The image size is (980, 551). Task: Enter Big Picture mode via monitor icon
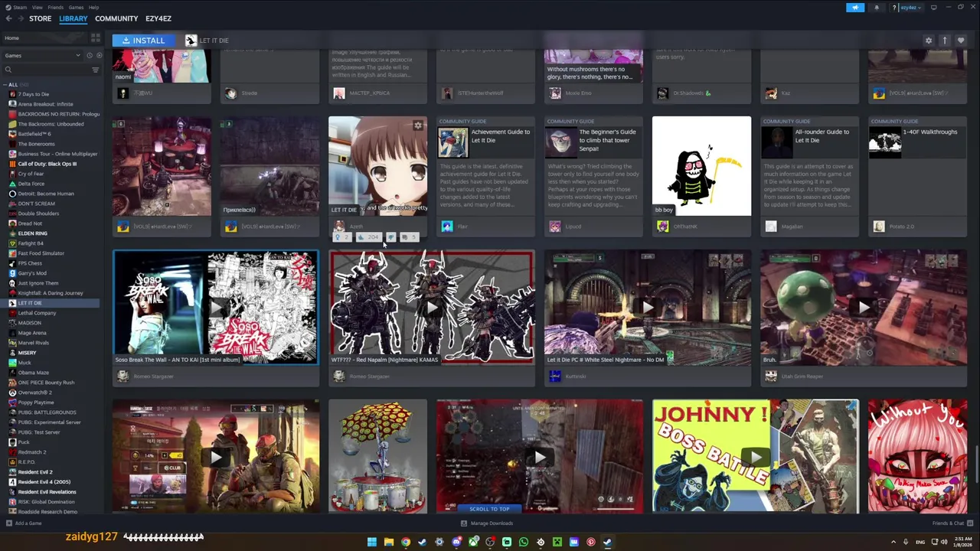click(x=933, y=8)
